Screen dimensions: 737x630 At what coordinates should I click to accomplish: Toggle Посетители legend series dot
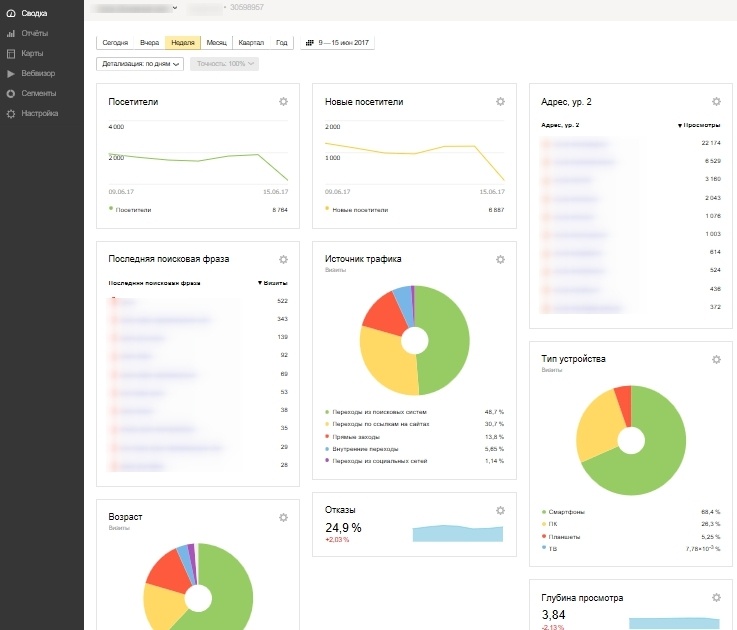click(111, 208)
